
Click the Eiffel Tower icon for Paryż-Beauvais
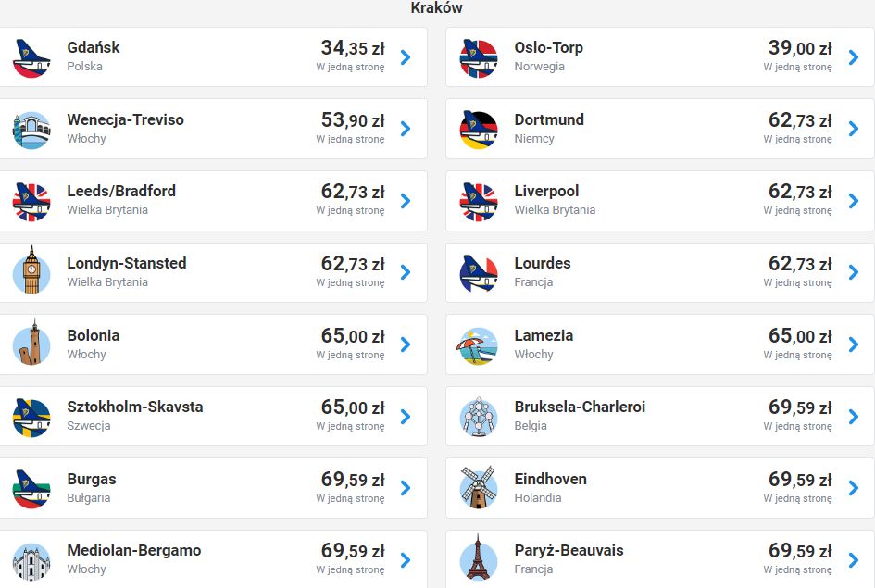[x=479, y=559]
